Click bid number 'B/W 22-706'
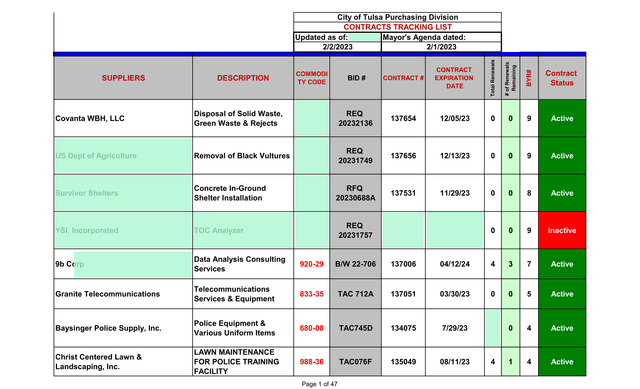The image size is (640, 389). [355, 264]
